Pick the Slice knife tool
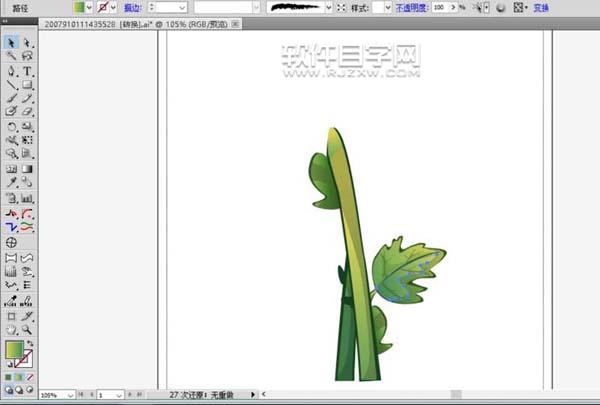 pyautogui.click(x=27, y=316)
